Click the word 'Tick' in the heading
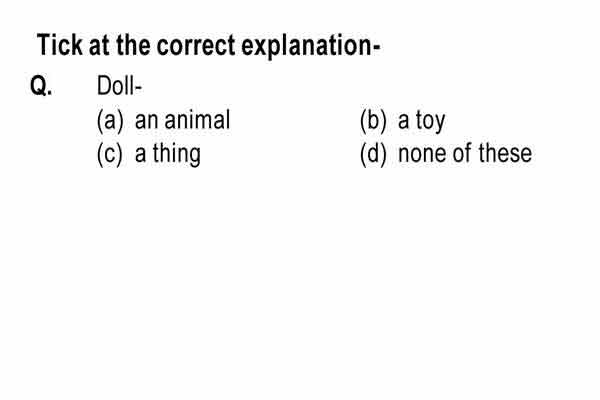 coord(59,45)
